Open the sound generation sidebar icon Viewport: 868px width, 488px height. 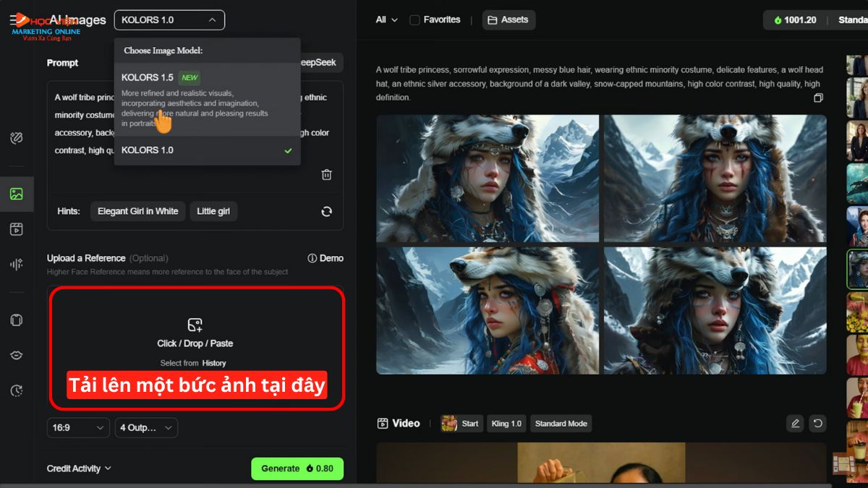tap(17, 264)
